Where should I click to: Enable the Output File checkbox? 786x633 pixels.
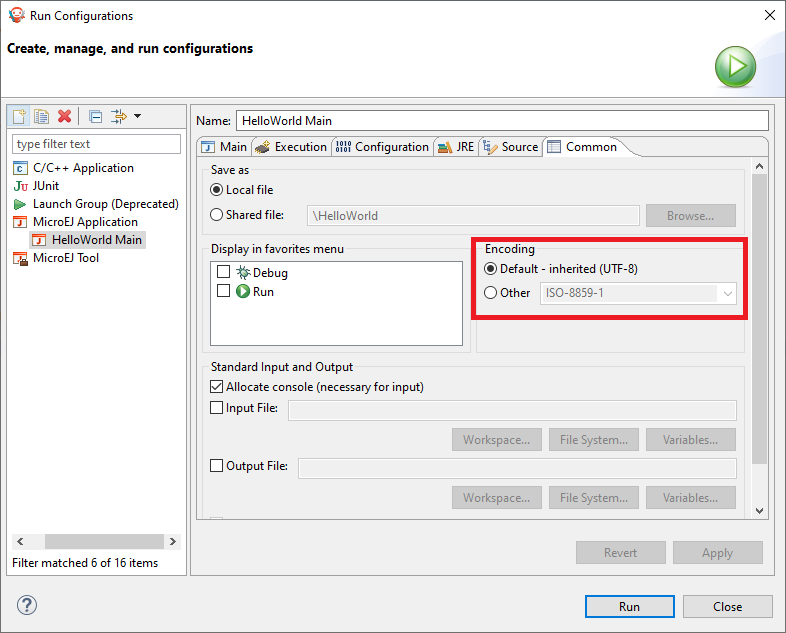(x=217, y=466)
